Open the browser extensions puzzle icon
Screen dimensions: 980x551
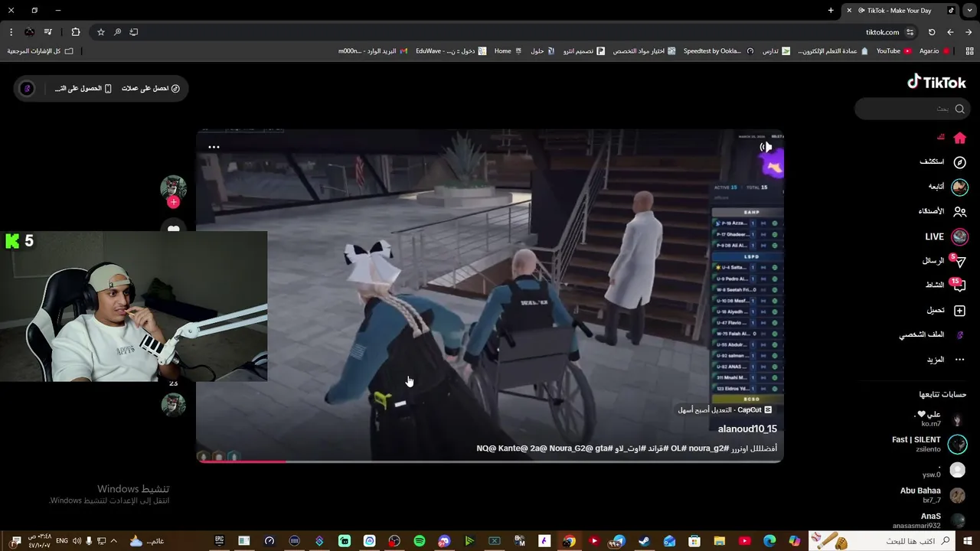(75, 32)
